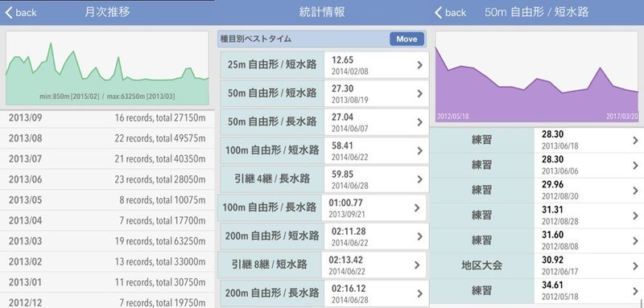Tap the 2012/05/18 chart start date
Image resolution: width=644 pixels, height=308 pixels.
(453, 117)
